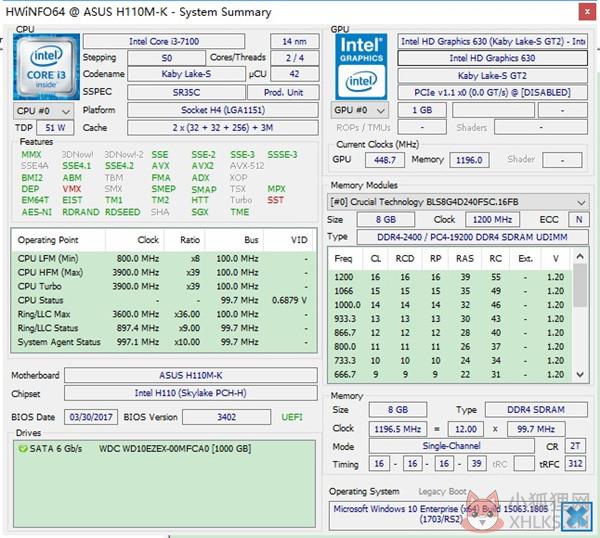Click the VID column header

coord(290,240)
